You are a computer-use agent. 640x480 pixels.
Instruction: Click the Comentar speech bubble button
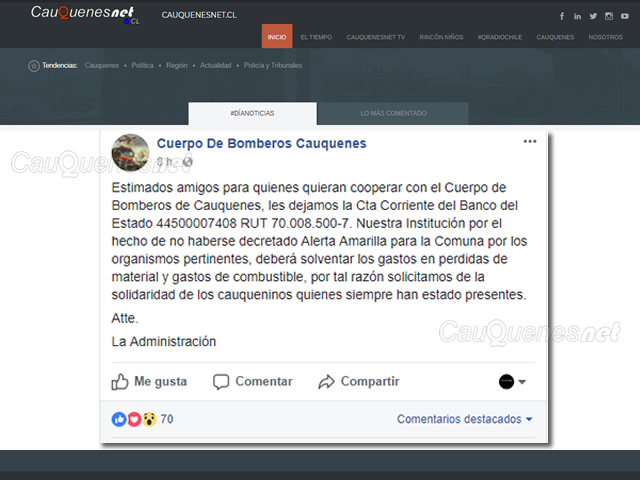coord(253,382)
